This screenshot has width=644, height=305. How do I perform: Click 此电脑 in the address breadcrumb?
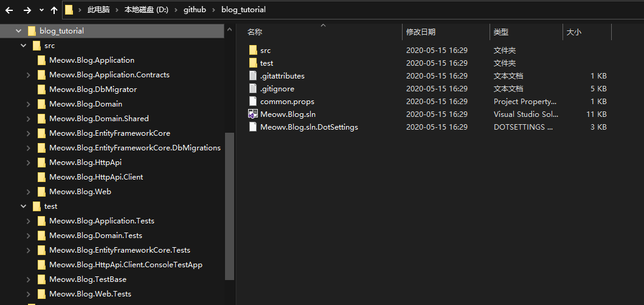[x=99, y=10]
